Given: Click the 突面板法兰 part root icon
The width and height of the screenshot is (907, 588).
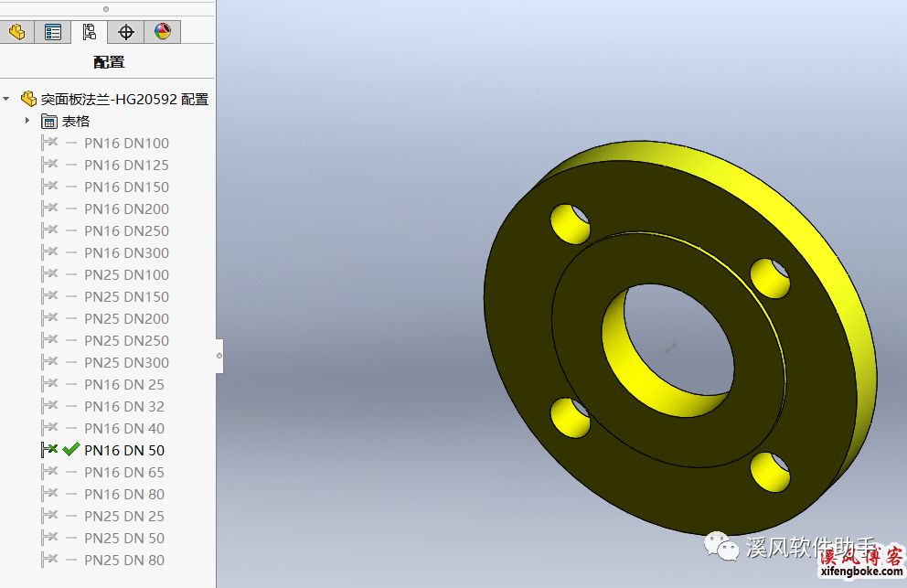Looking at the screenshot, I should [x=28, y=99].
